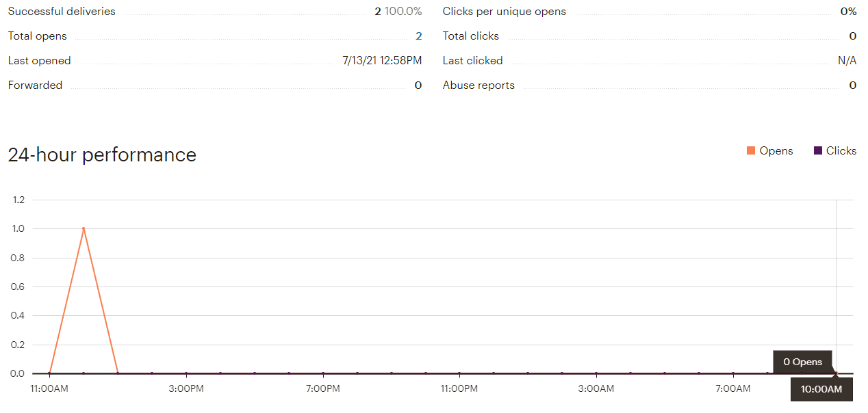Select the 100.0% delivery rate value

tap(403, 12)
